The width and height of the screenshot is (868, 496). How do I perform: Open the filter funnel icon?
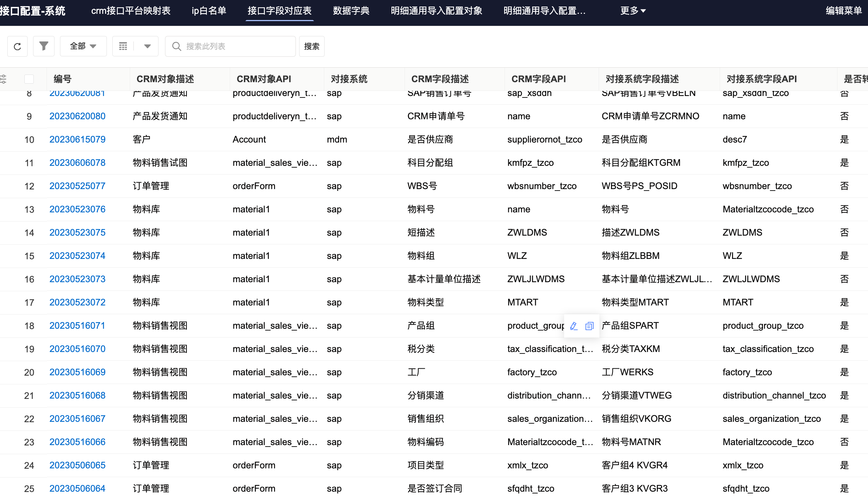44,46
